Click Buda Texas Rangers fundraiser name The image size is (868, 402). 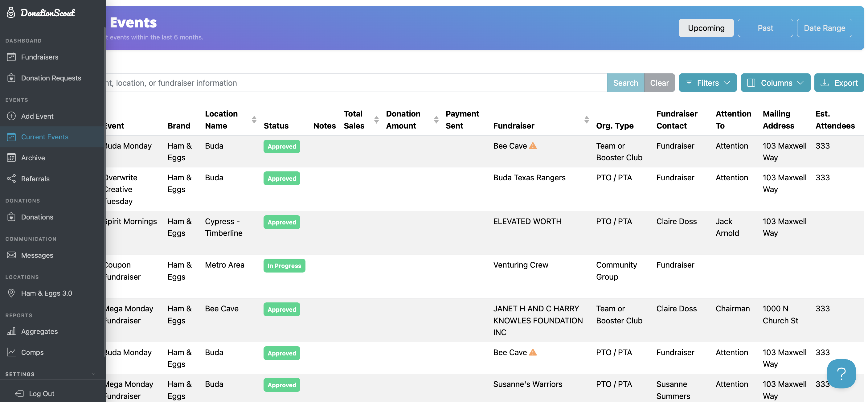(x=529, y=178)
